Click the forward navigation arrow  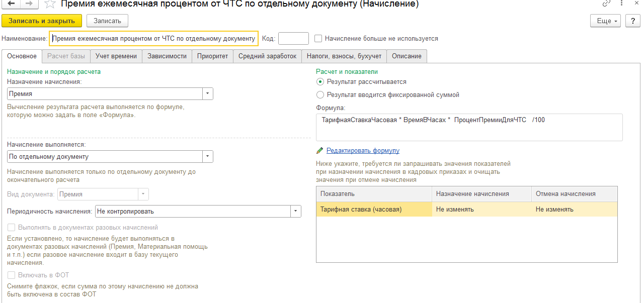(x=29, y=4)
